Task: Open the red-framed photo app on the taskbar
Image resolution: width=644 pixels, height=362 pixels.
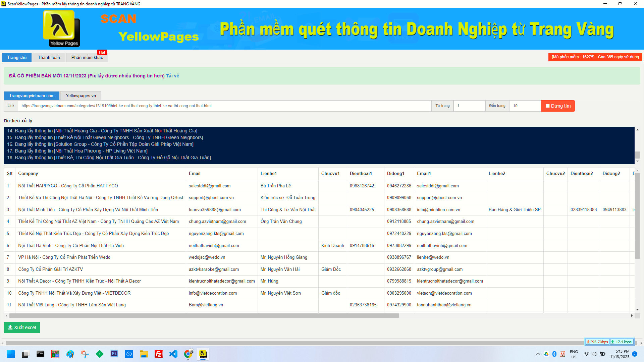Action: coord(55,354)
